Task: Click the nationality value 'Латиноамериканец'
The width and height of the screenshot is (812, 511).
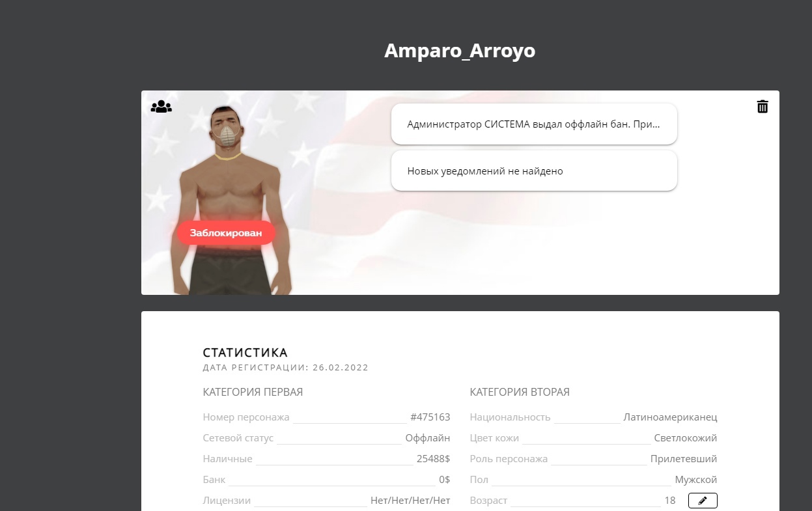Action: pos(670,417)
